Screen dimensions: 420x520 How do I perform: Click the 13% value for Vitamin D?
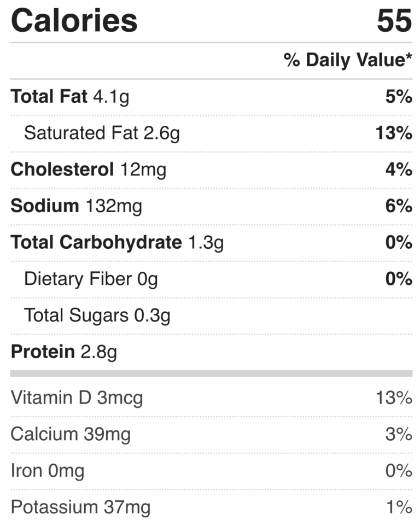pos(394,398)
